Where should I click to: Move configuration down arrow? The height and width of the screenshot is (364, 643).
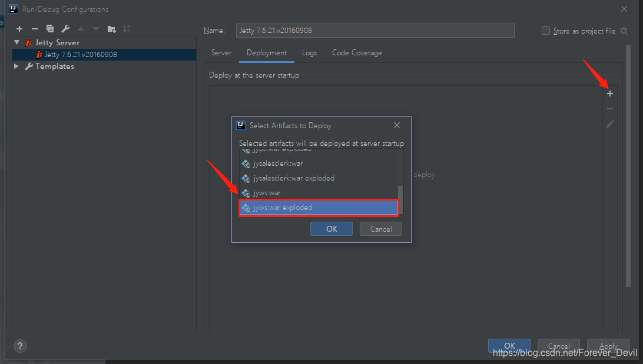[96, 29]
